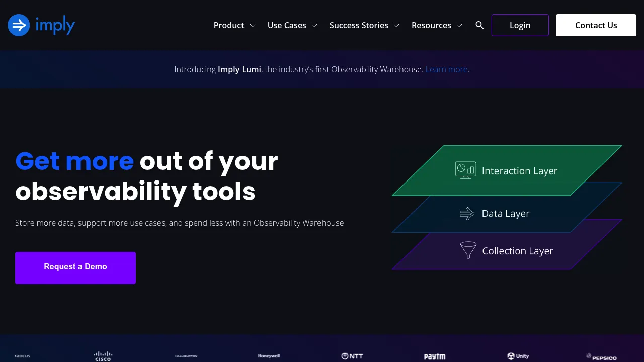Click the 'Store more data' subtitle sentence

click(x=180, y=223)
